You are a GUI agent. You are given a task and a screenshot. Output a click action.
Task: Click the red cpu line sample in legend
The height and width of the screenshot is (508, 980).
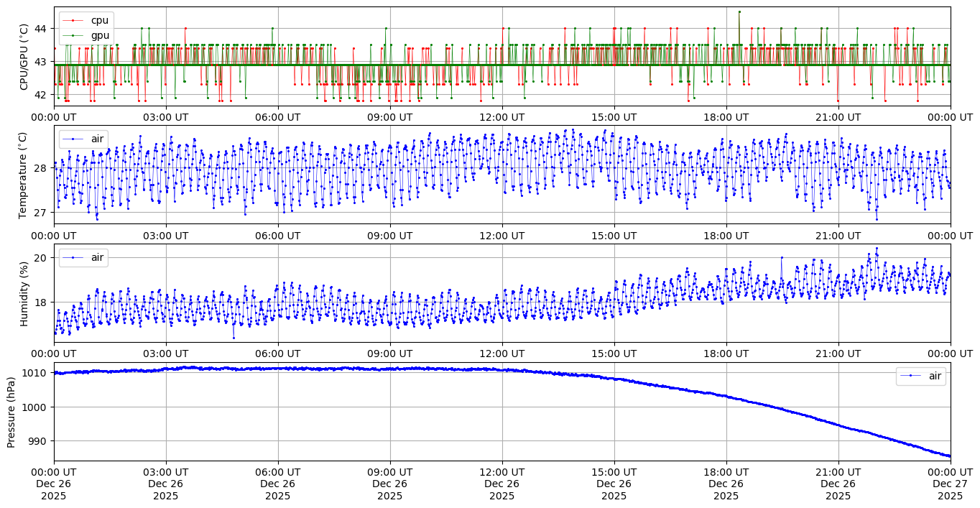73,20
